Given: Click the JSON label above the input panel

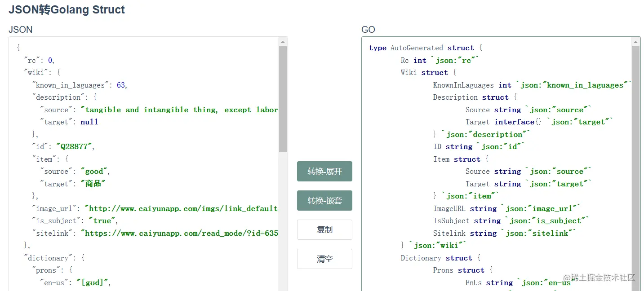Looking at the screenshot, I should pos(21,30).
